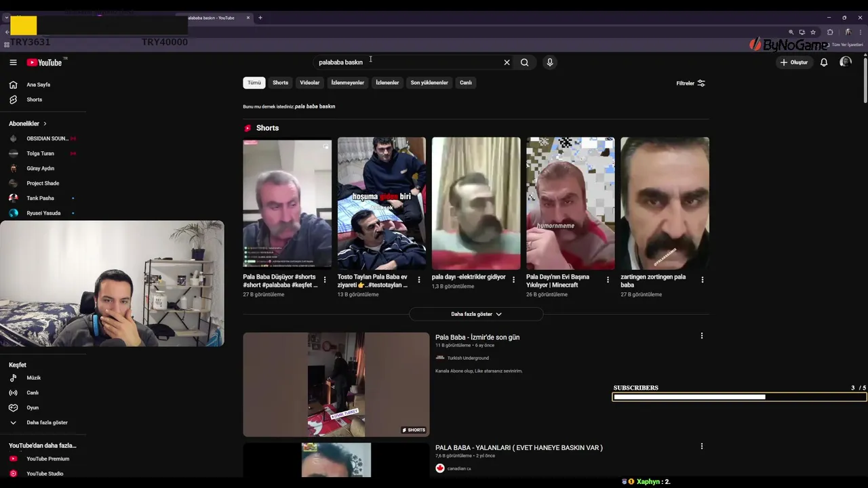
Task: Expand the Abonelikler section chevron
Action: click(45, 123)
